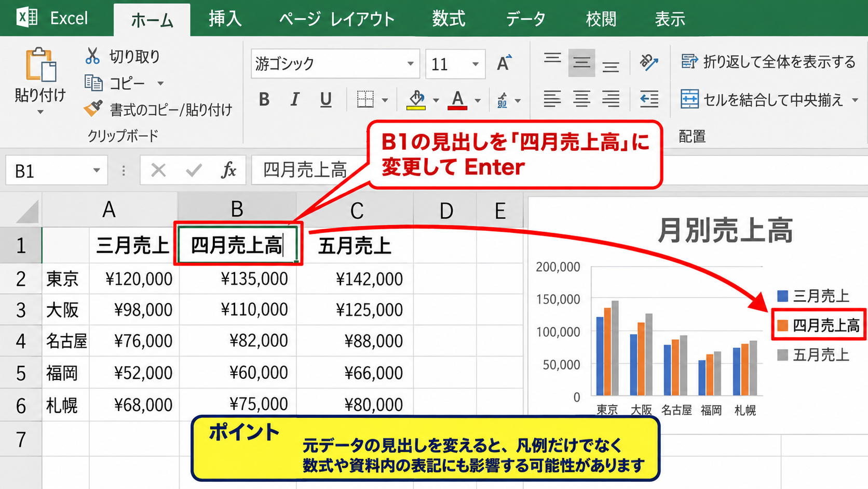This screenshot has width=868, height=489.
Task: Open the 挿入 tab
Action: [225, 19]
